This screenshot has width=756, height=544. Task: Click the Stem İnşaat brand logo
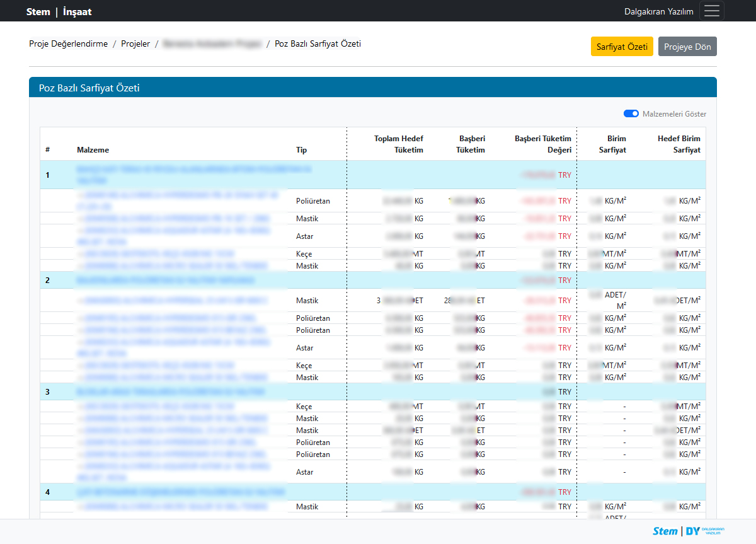59,11
